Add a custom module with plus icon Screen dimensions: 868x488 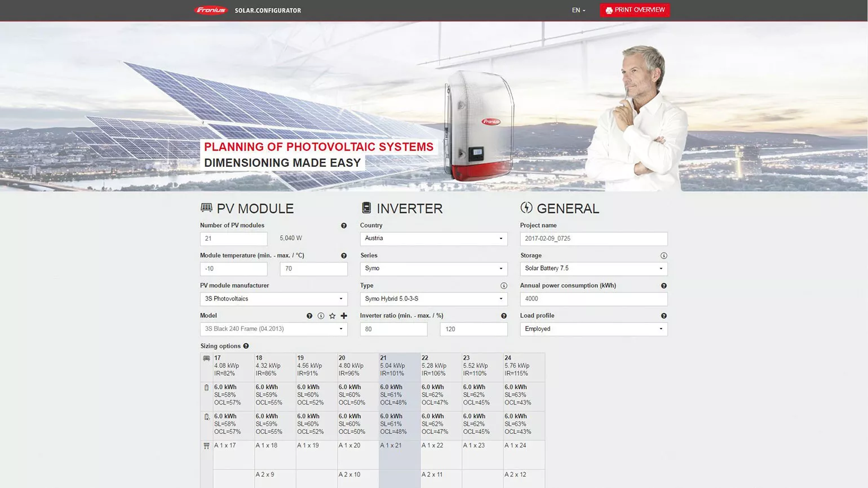tap(344, 316)
